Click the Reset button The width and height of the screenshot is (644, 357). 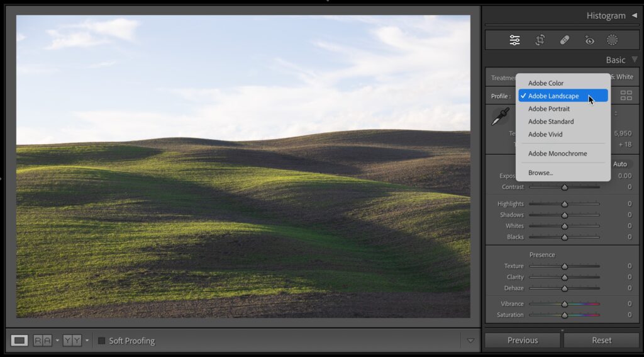click(x=601, y=340)
